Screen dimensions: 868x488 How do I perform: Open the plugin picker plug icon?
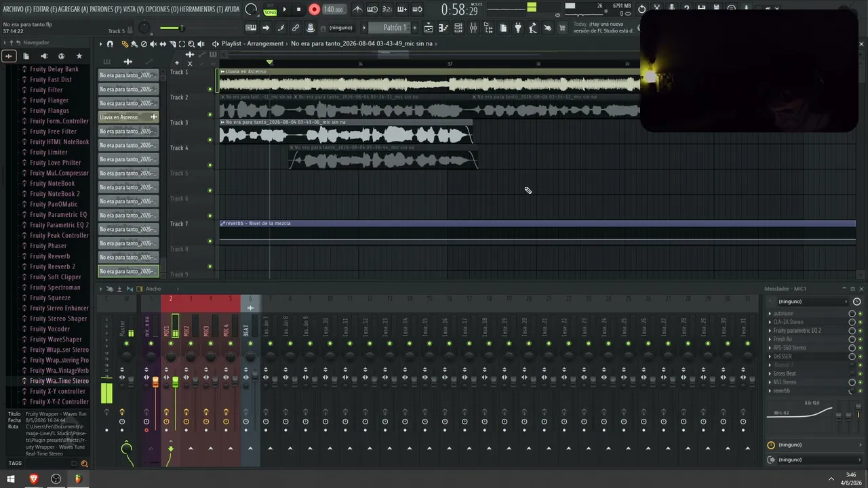click(x=517, y=28)
